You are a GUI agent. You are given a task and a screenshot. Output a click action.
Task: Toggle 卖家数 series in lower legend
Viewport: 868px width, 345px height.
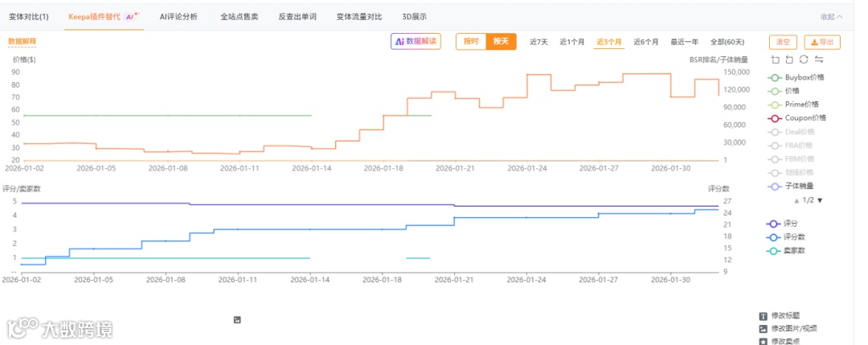786,250
